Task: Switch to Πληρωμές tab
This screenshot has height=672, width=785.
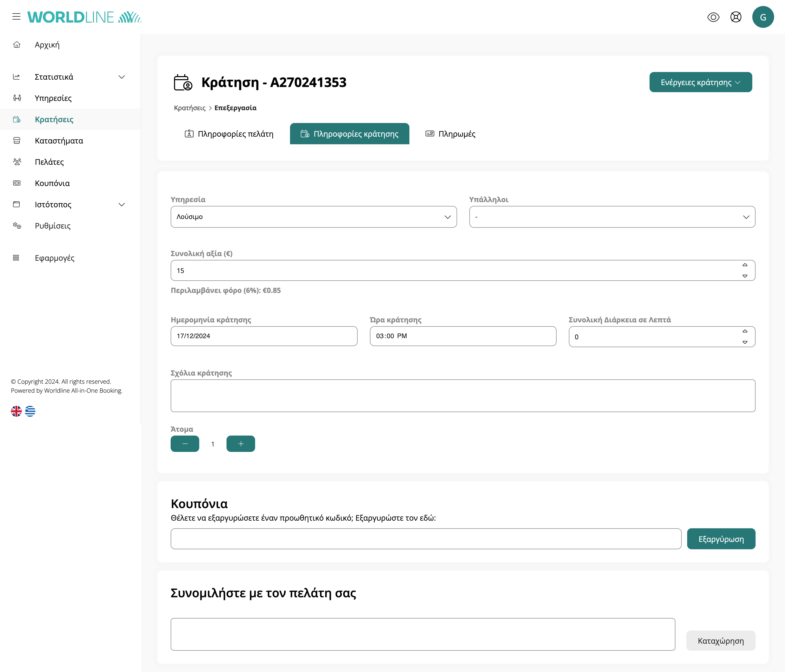Action: point(450,134)
